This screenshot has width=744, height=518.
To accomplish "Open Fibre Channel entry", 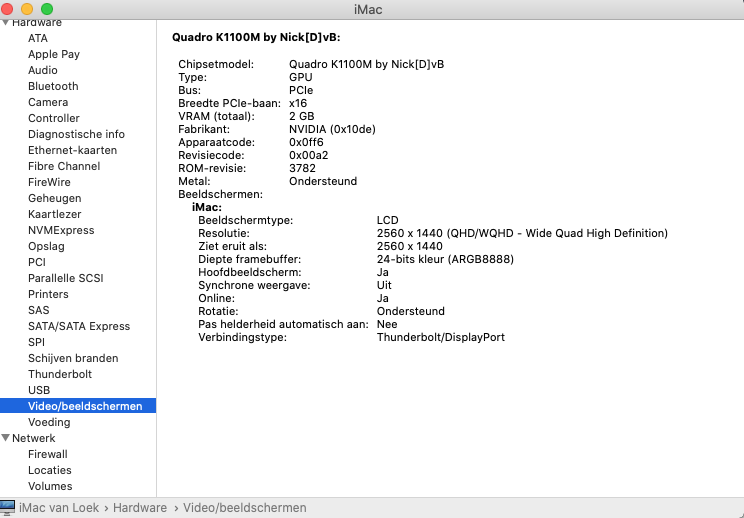I will pos(64,166).
